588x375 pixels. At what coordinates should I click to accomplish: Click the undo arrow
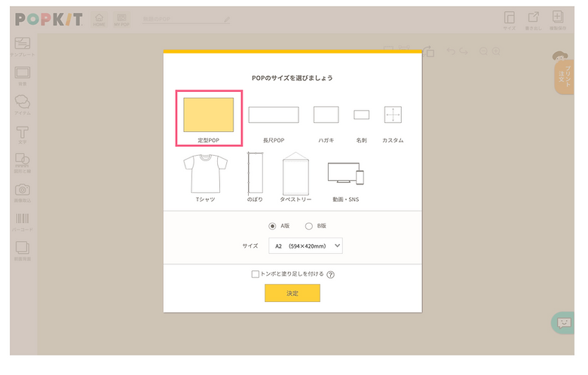coord(451,51)
